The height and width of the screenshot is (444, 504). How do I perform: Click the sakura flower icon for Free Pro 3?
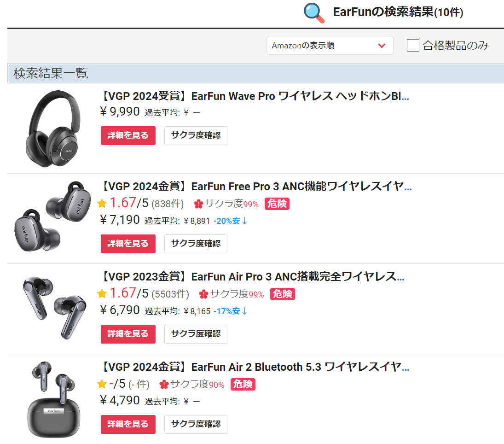click(x=199, y=204)
